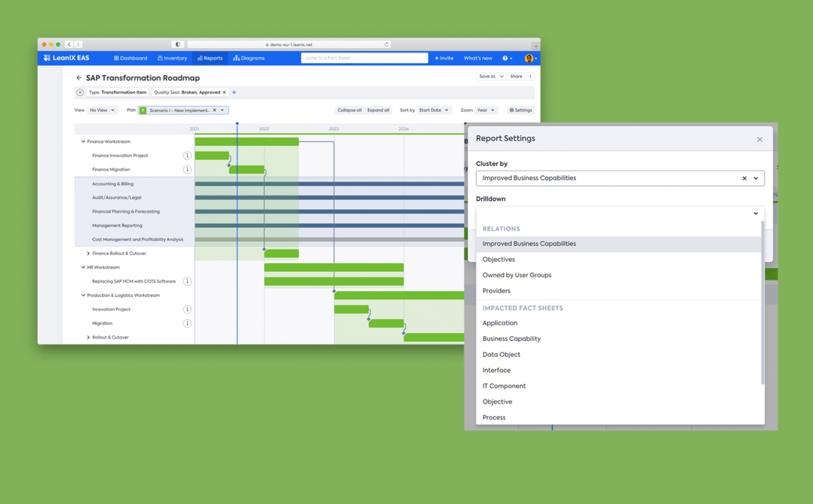Open the Zoom Year dropdown
Image resolution: width=813 pixels, height=504 pixels.
coord(486,110)
